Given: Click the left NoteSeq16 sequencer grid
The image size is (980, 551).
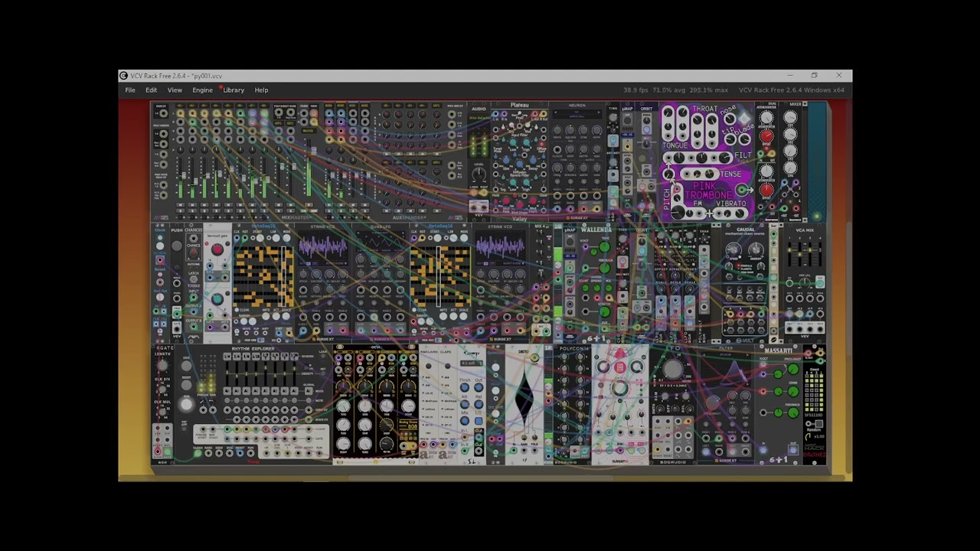Looking at the screenshot, I should pyautogui.click(x=263, y=277).
